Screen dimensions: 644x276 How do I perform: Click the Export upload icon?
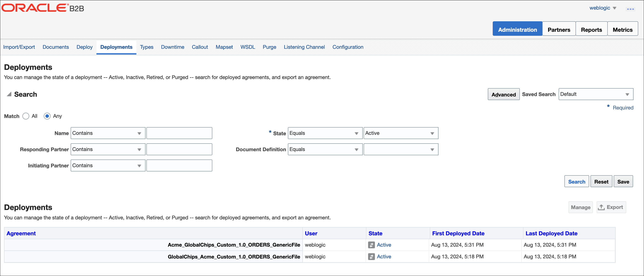pyautogui.click(x=601, y=207)
